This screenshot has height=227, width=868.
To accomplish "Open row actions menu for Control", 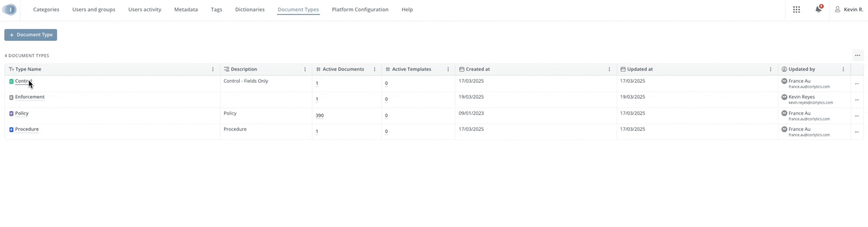I will click(857, 84).
